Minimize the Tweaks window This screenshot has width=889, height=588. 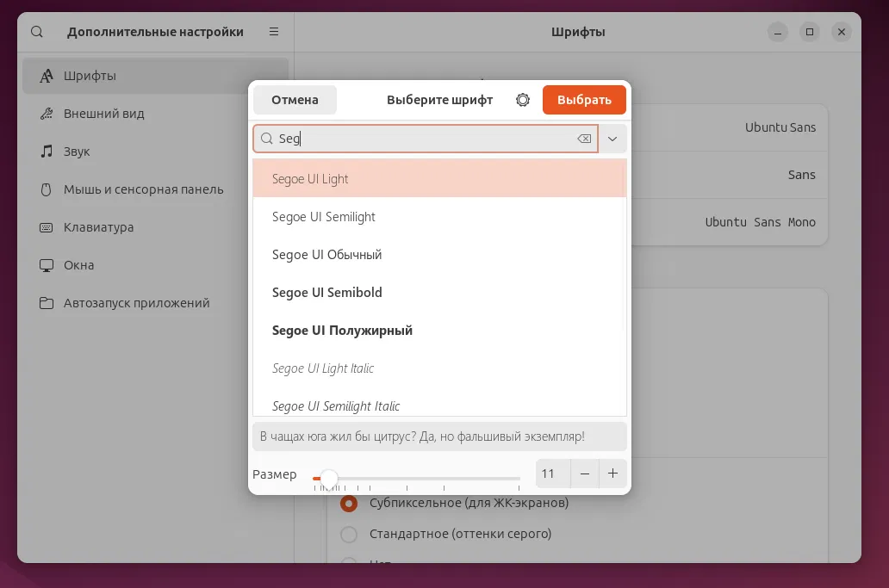(778, 33)
